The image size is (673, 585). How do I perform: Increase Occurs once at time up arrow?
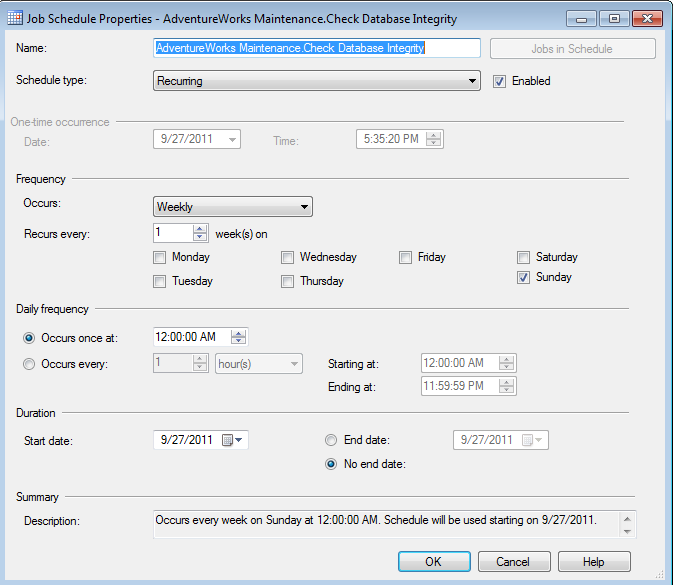(239, 333)
